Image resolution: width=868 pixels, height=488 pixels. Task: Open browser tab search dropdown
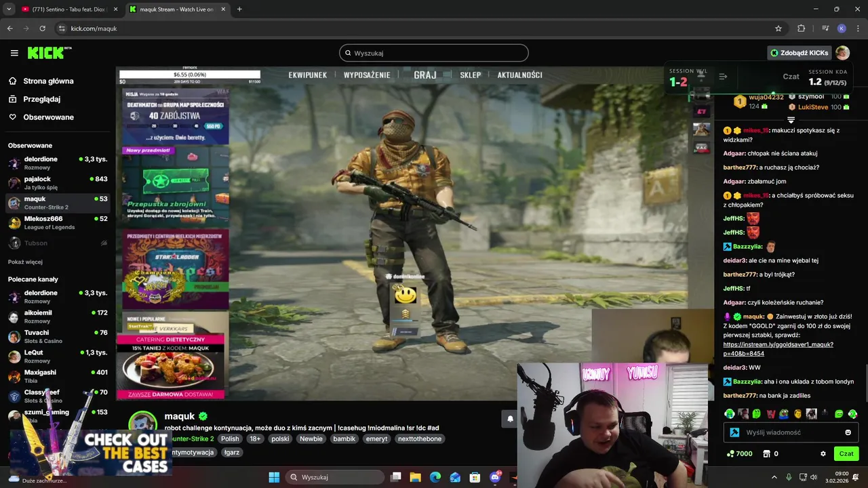tap(8, 9)
